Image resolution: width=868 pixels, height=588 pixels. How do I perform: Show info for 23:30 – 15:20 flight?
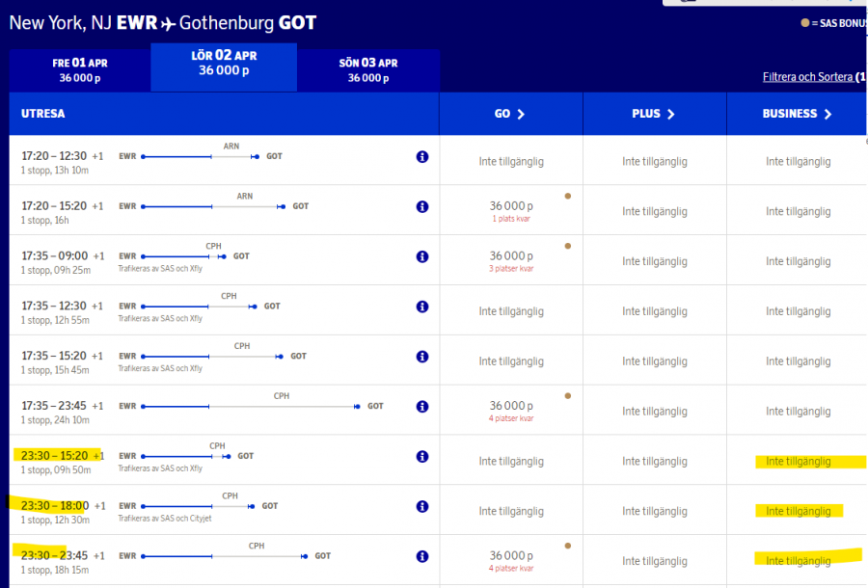422,457
